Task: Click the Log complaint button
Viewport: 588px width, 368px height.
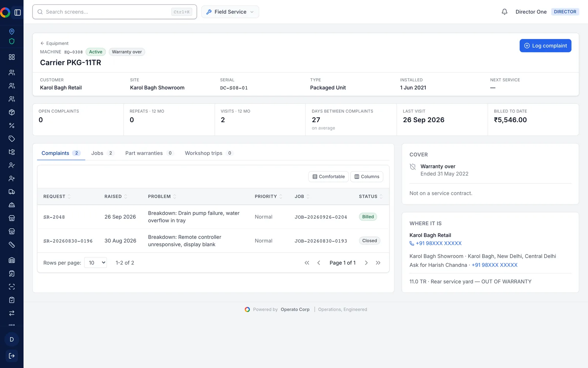Action: tap(545, 46)
